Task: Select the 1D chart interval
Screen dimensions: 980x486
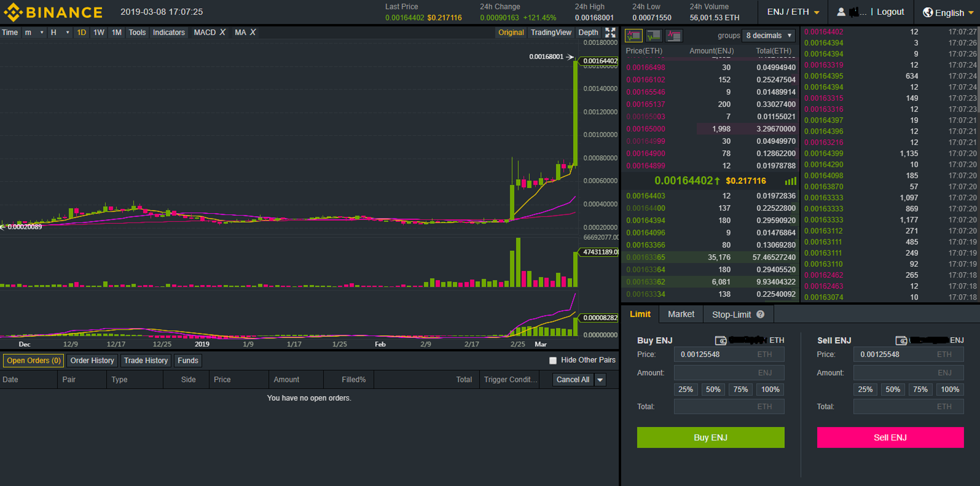Action: point(81,32)
